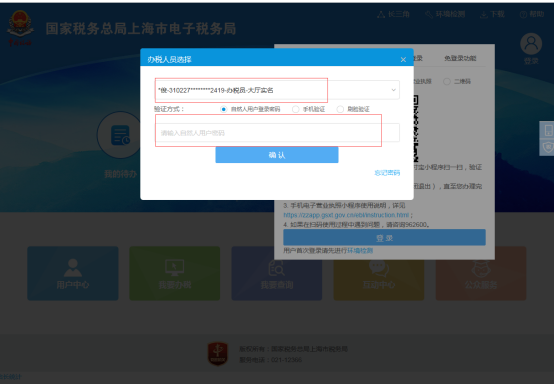
Task: Click the 登录 label under avatar
Action: (531, 61)
